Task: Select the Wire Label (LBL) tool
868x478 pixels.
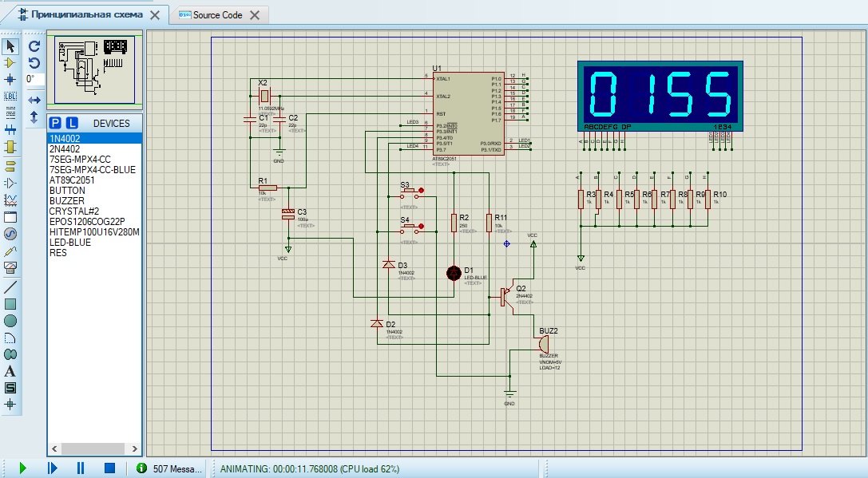Action: (10, 97)
